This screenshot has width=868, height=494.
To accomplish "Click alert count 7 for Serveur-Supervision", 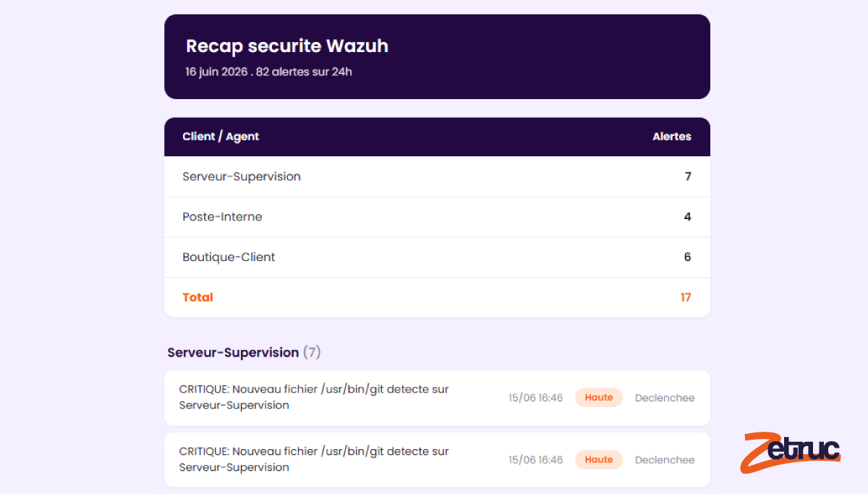I will [x=688, y=176].
